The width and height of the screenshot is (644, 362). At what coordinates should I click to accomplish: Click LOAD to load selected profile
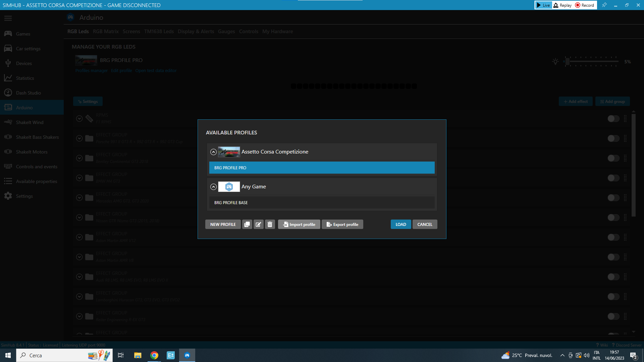click(401, 224)
